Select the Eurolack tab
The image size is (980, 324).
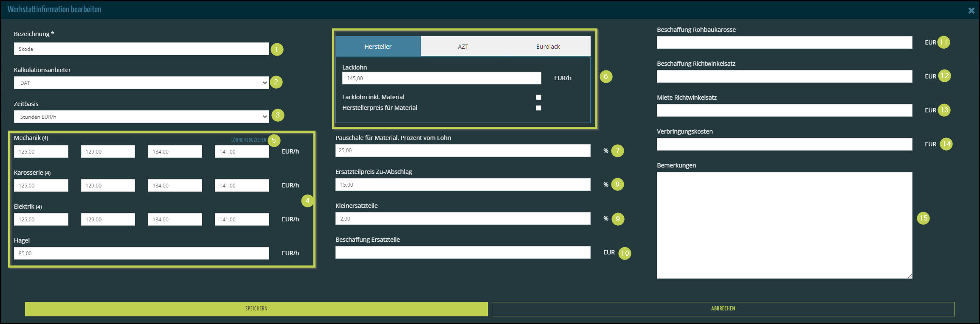[x=548, y=46]
